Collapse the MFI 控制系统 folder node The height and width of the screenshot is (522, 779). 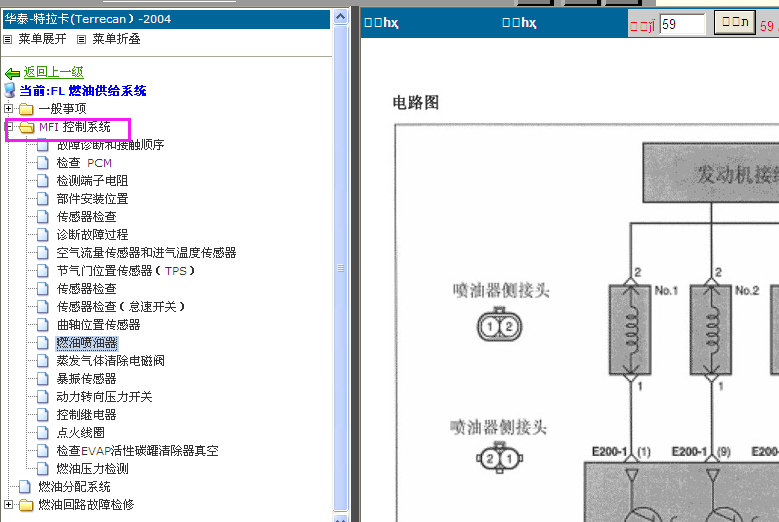pos(8,126)
